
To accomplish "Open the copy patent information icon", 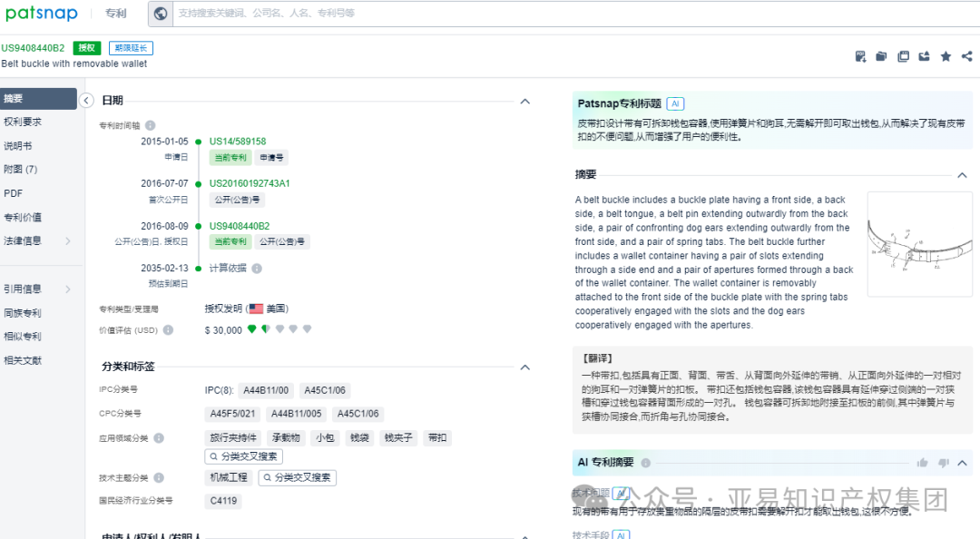I will (903, 56).
